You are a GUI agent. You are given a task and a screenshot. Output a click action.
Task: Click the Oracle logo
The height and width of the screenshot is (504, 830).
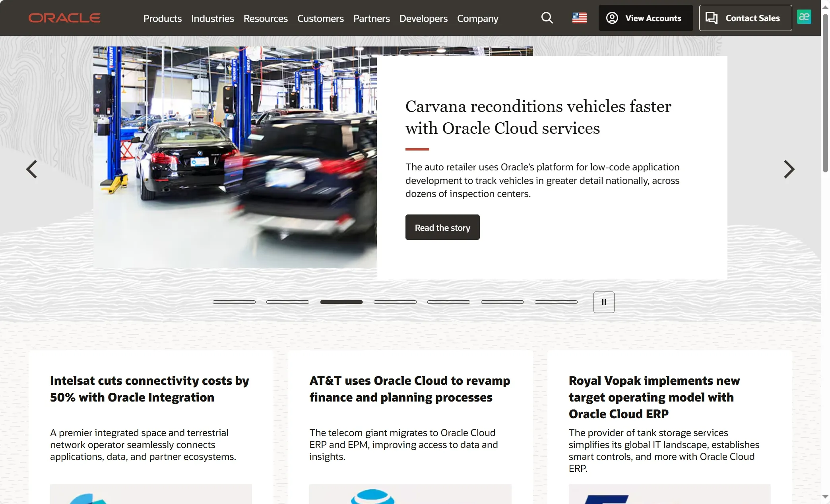click(64, 18)
